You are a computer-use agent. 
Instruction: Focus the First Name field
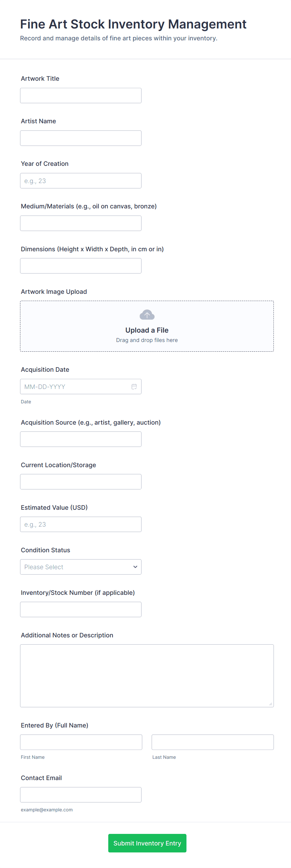[81, 742]
